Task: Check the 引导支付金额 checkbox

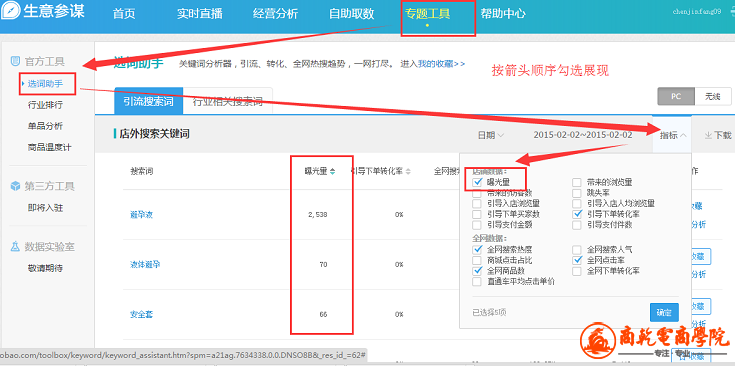Action: point(477,224)
